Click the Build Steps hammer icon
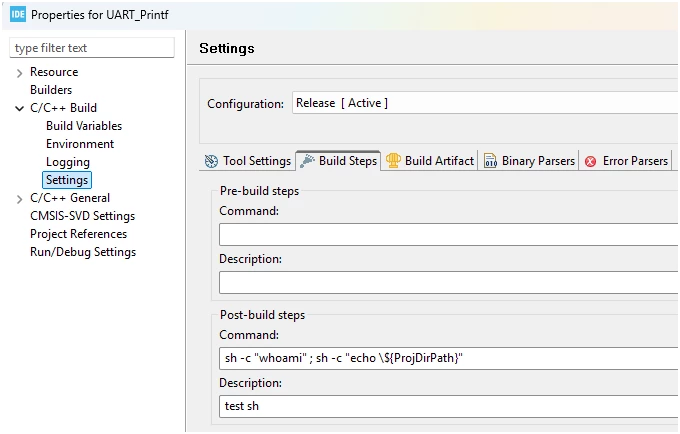The width and height of the screenshot is (680, 434). [x=307, y=161]
